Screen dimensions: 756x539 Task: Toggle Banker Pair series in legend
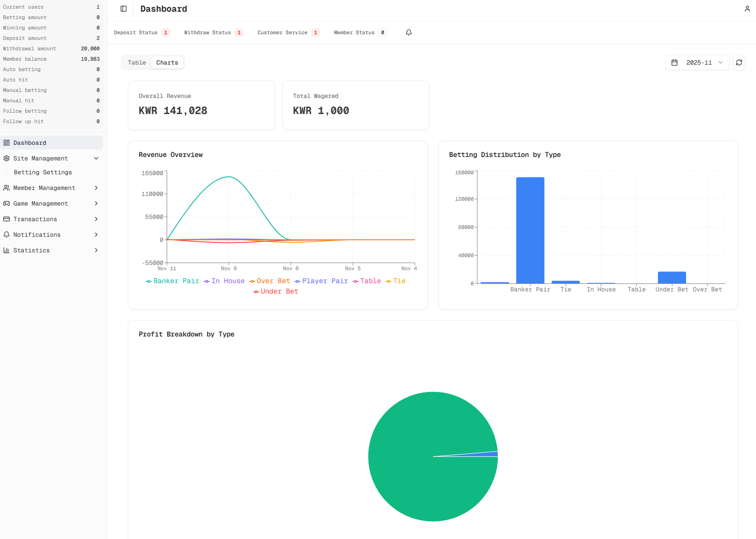pyautogui.click(x=172, y=281)
